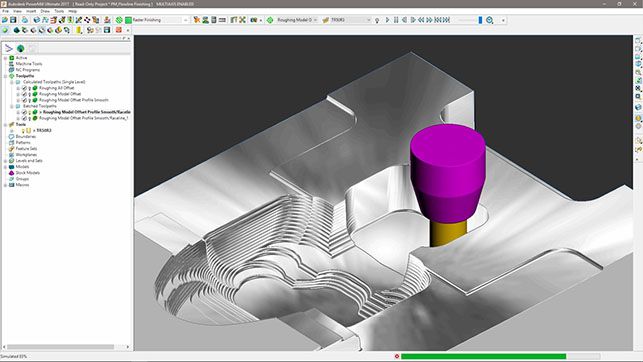Expand the Models tree node
Image resolution: width=643 pixels, height=362 pixels.
pos(5,167)
